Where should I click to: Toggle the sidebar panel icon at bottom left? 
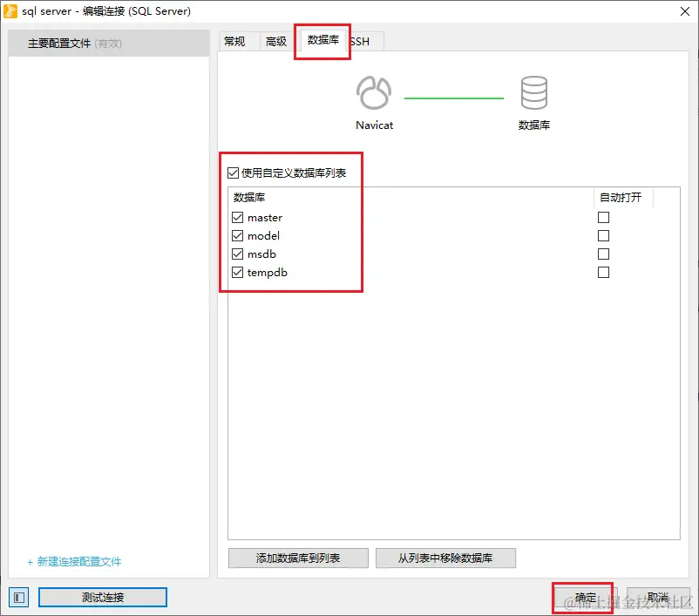point(18,598)
